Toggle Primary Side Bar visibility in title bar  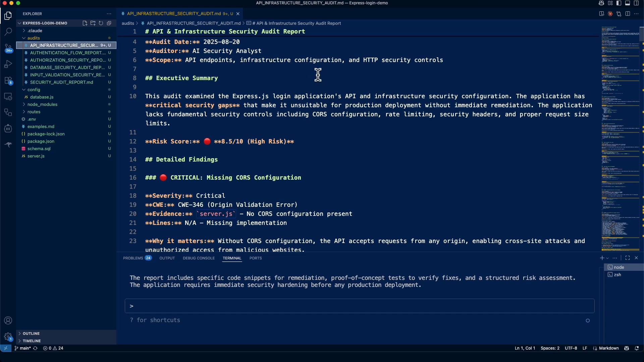(619, 3)
